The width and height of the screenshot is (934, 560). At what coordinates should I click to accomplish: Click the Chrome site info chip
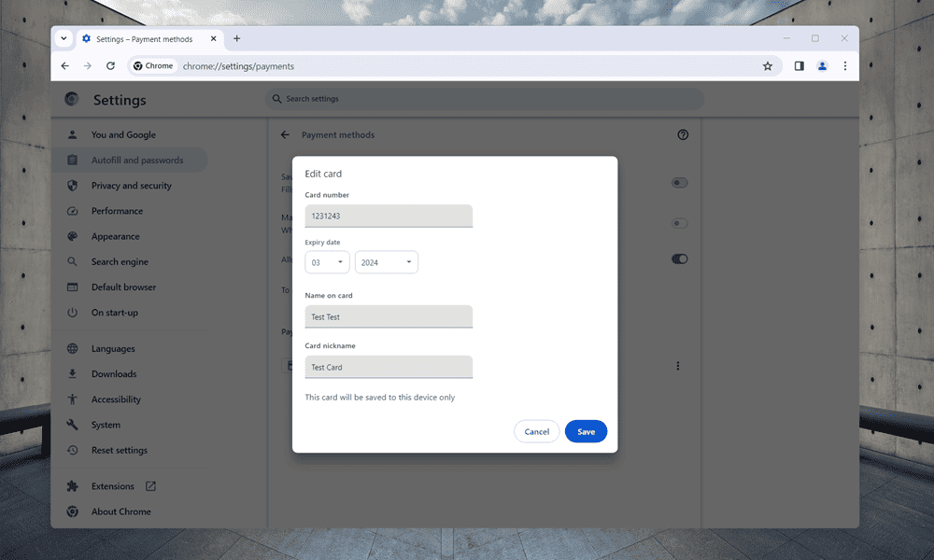click(154, 66)
